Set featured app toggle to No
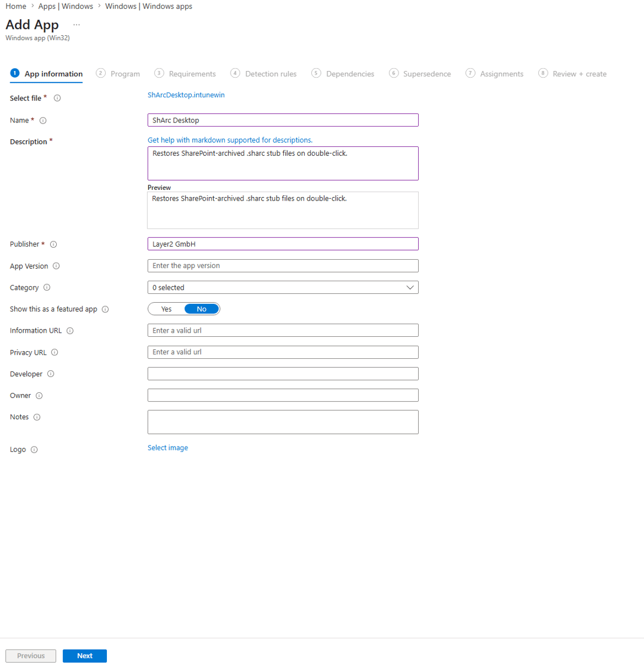 (202, 309)
